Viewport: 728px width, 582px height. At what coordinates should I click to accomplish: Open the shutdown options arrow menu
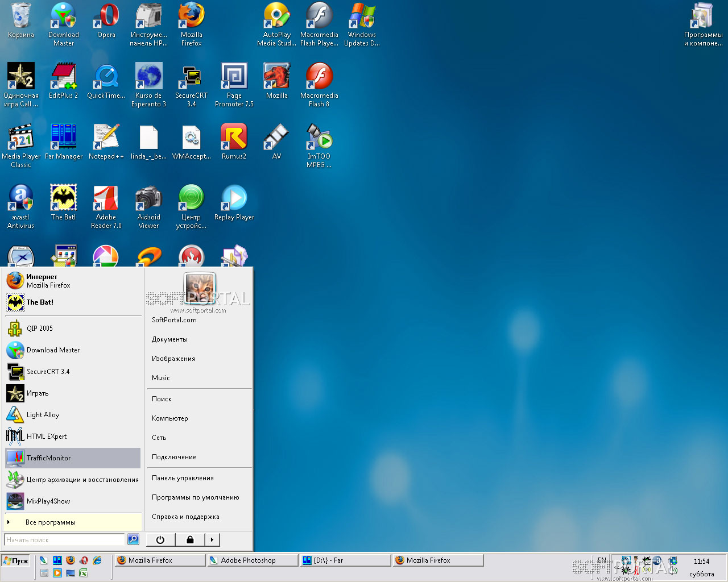point(212,540)
